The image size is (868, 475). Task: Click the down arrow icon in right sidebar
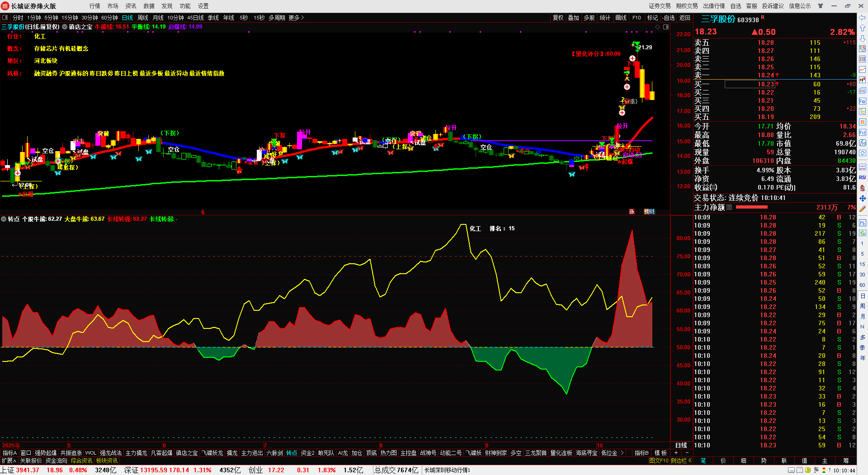point(863,38)
